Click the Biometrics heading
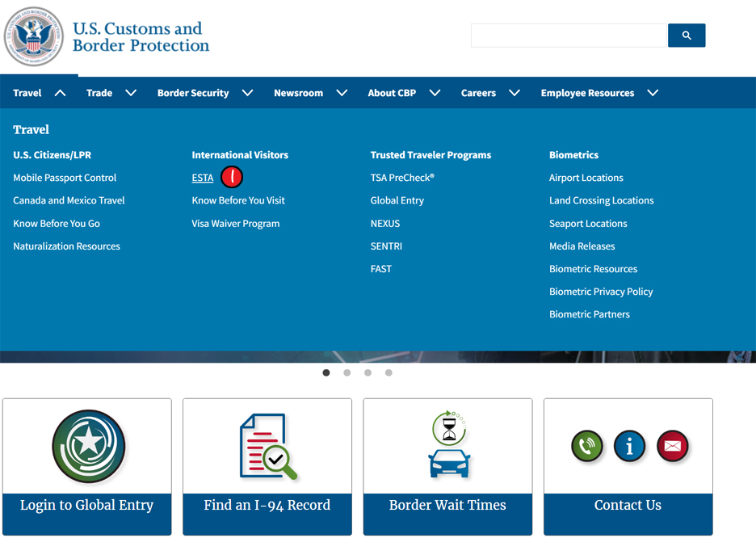The image size is (756, 538). (573, 155)
